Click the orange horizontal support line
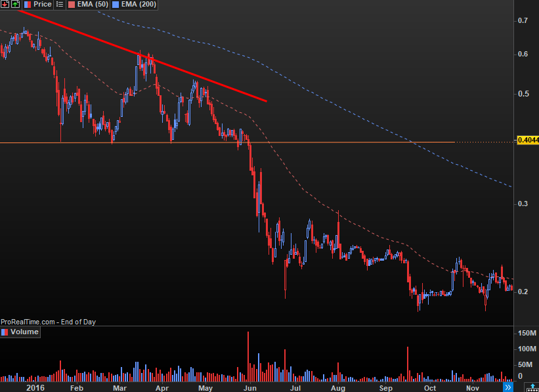 tap(227, 142)
